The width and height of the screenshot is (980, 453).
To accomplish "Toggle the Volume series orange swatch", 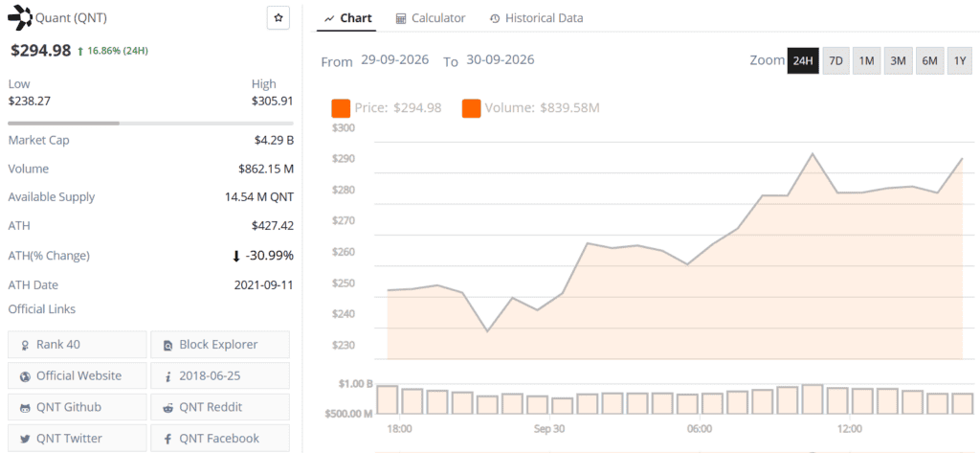I will (471, 108).
